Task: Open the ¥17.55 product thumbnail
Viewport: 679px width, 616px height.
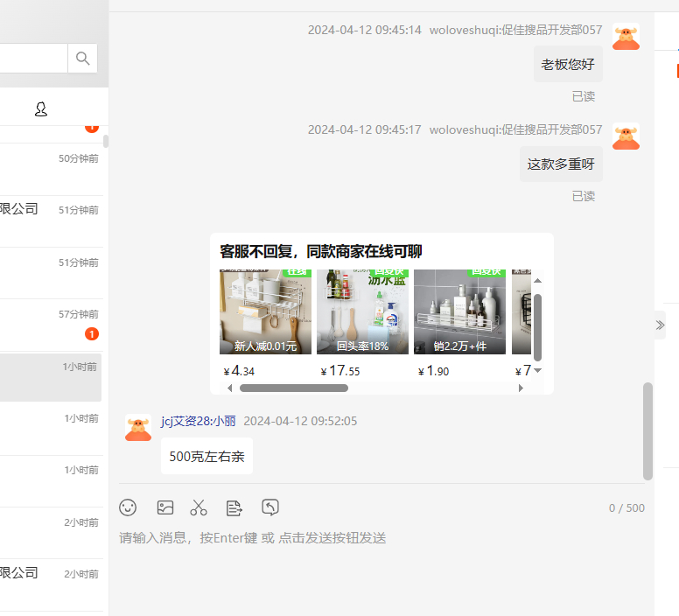Action: [362, 311]
